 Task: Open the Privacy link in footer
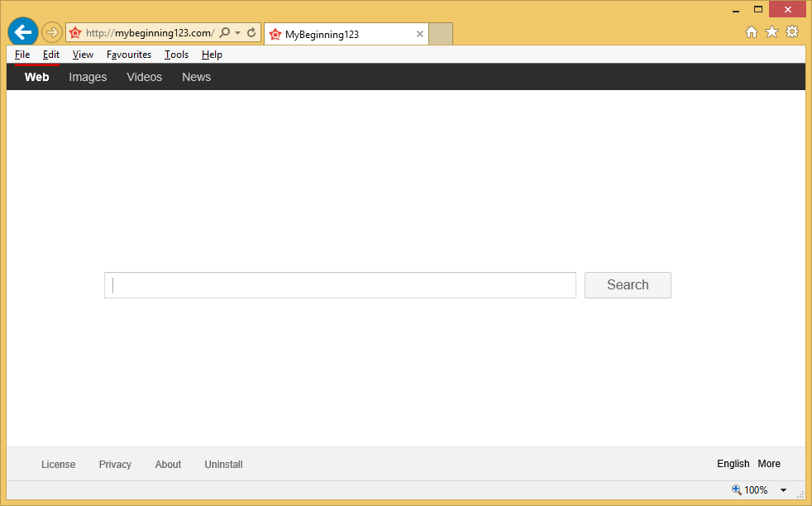(115, 465)
